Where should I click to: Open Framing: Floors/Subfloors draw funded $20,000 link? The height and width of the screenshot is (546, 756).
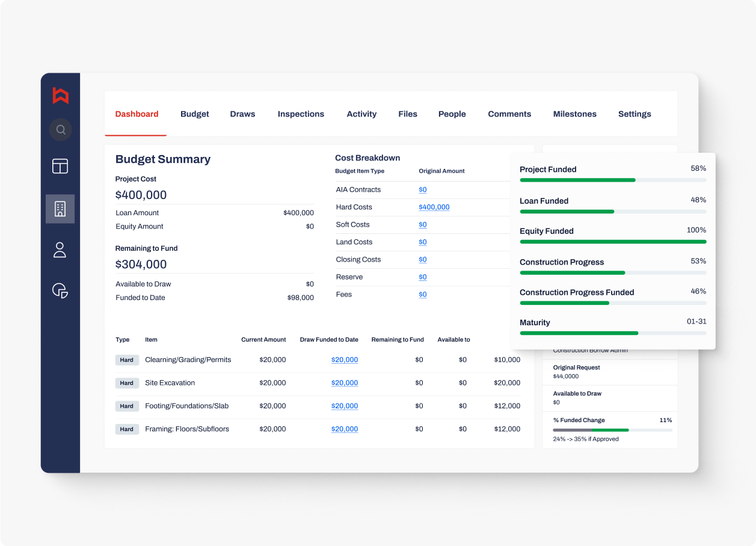(x=345, y=429)
